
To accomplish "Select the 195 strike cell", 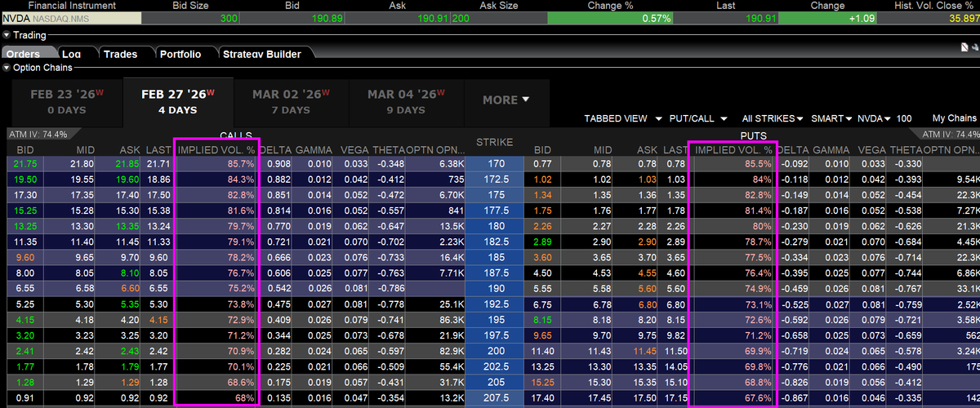I will pos(494,319).
